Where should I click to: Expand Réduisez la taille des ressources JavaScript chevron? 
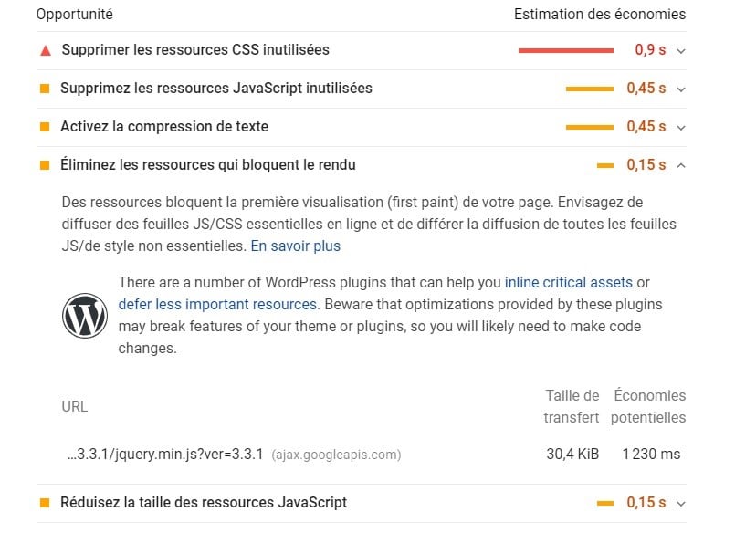(x=681, y=504)
